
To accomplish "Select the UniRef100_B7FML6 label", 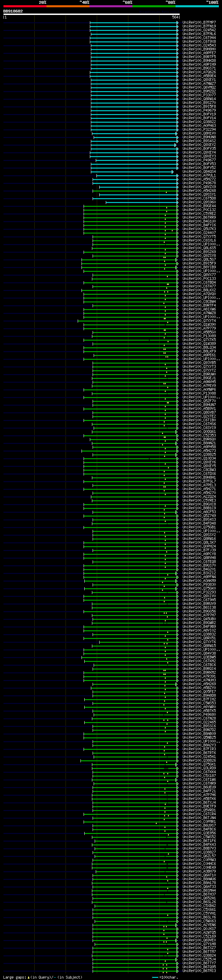I will click(x=199, y=34).
